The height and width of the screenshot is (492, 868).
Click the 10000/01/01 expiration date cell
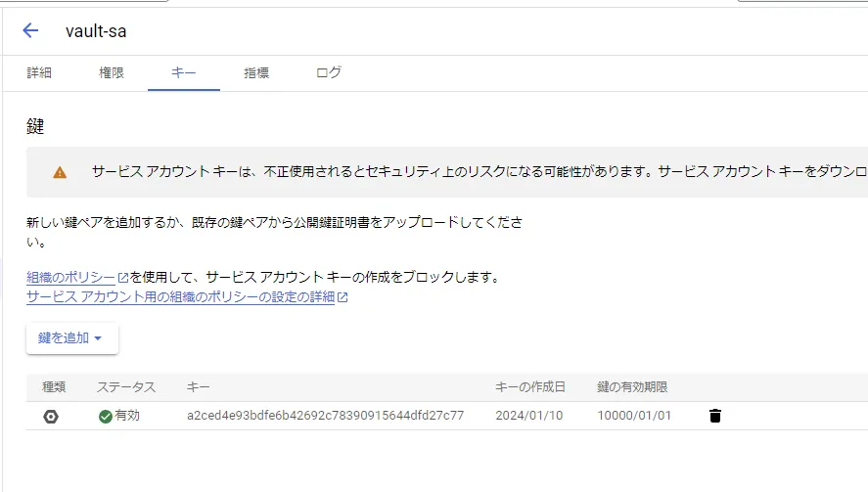(x=634, y=416)
